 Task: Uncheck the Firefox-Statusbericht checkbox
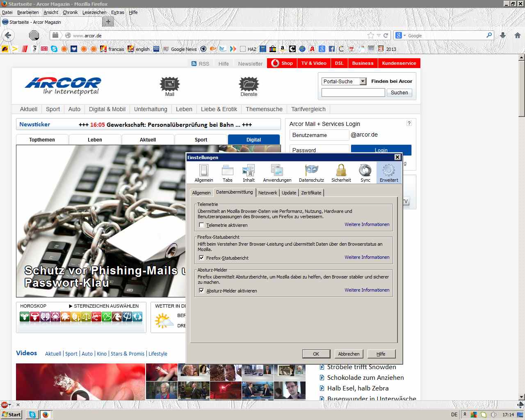coord(201,258)
